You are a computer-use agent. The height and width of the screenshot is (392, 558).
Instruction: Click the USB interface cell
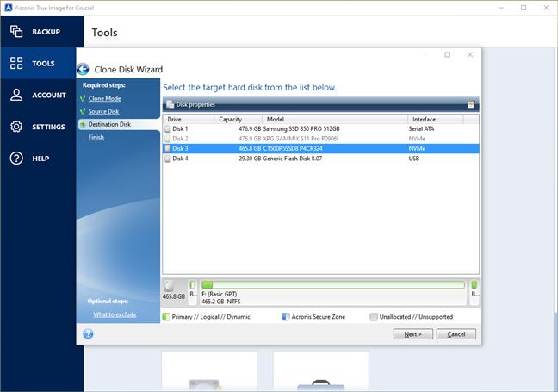coord(414,159)
